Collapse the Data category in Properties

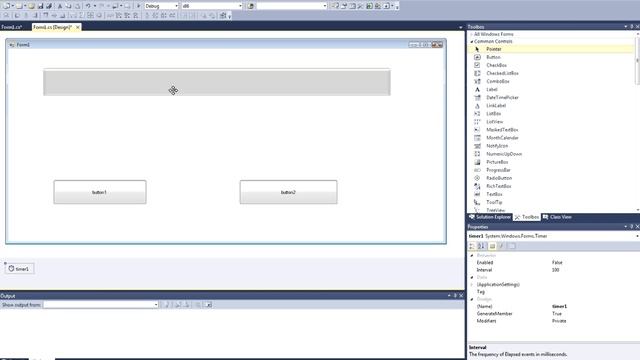coord(472,278)
